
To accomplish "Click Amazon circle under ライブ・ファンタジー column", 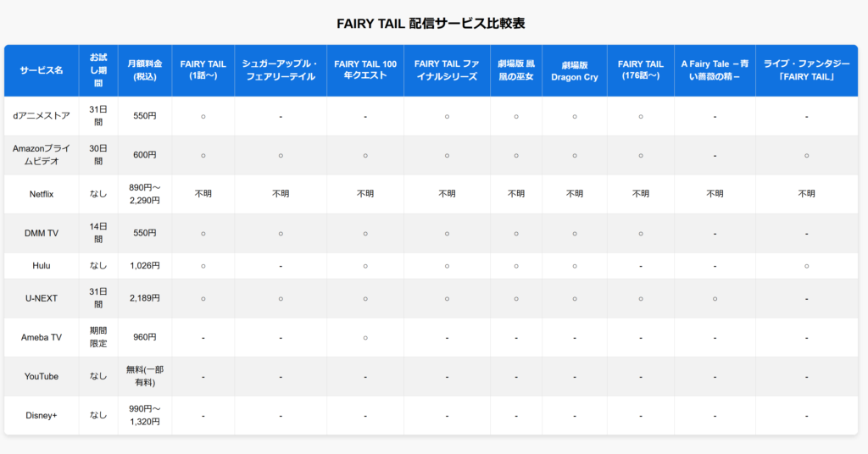I will click(807, 156).
